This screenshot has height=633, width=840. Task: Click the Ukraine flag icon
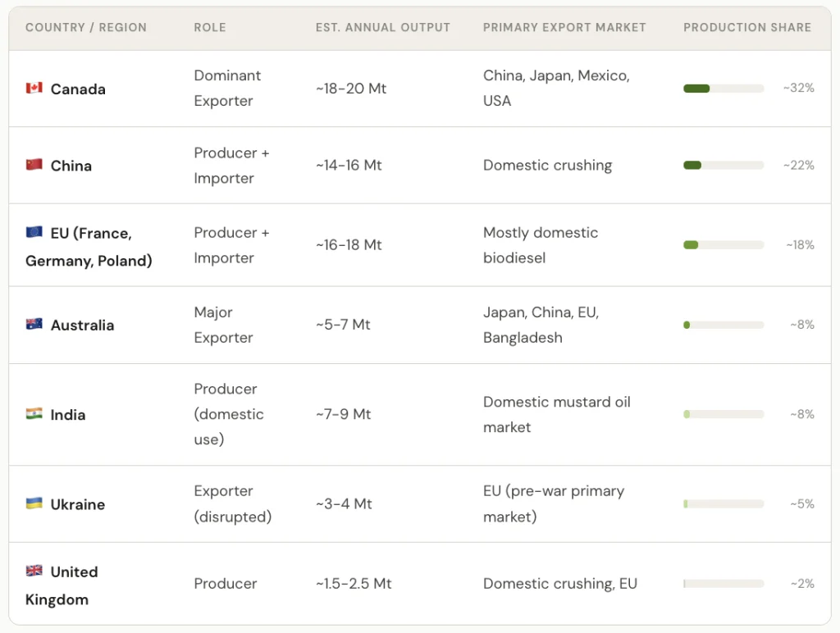point(34,503)
